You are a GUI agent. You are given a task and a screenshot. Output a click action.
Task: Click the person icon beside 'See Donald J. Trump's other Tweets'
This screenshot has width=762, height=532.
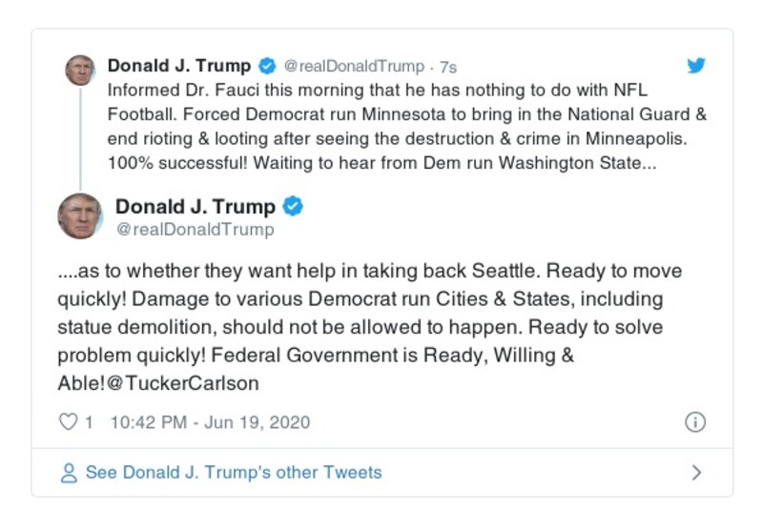[68, 473]
